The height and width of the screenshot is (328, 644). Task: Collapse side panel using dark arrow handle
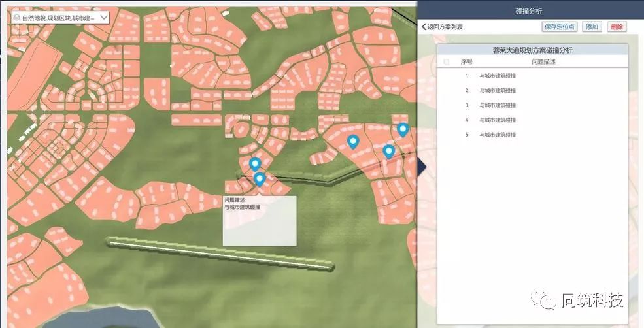tap(421, 167)
